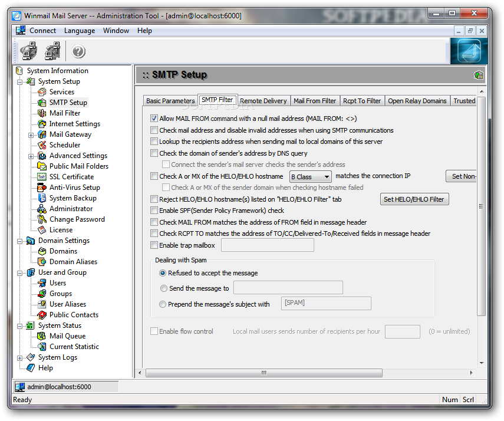504x421 pixels.
Task: Open the Connect menu
Action: pos(42,31)
